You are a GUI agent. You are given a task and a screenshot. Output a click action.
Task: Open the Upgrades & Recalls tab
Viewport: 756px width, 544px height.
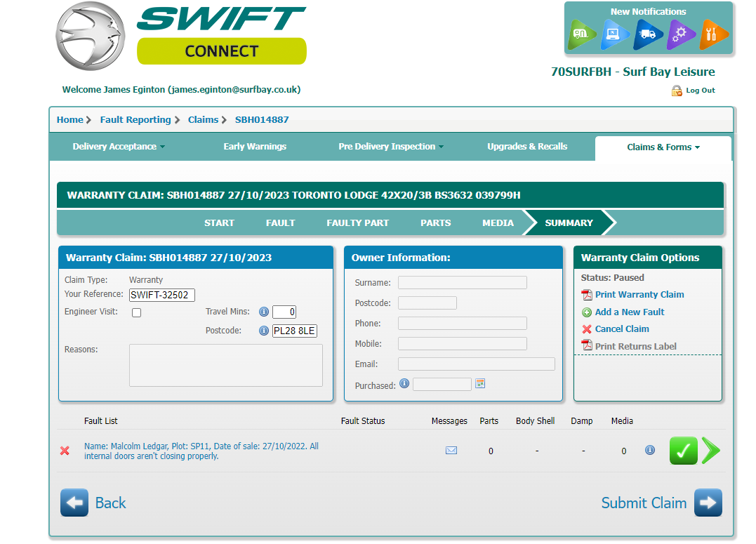click(x=527, y=147)
